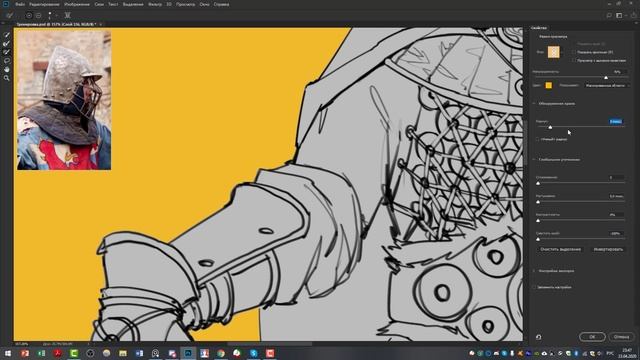This screenshot has width=640, height=360.
Task: Click the knight reference photo thumbnail
Action: pyautogui.click(x=64, y=100)
